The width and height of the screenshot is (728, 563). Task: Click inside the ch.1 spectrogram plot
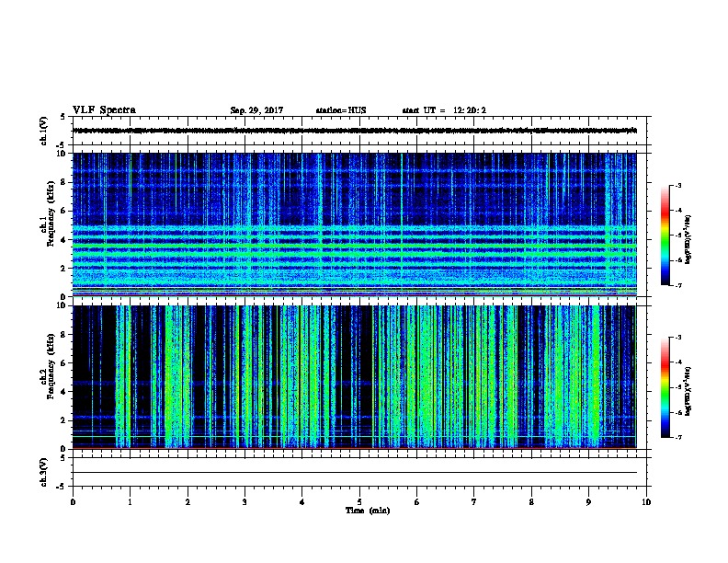pos(355,224)
